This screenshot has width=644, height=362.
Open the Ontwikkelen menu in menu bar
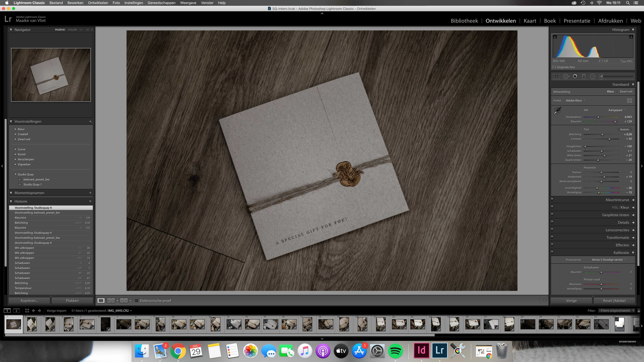[x=98, y=3]
